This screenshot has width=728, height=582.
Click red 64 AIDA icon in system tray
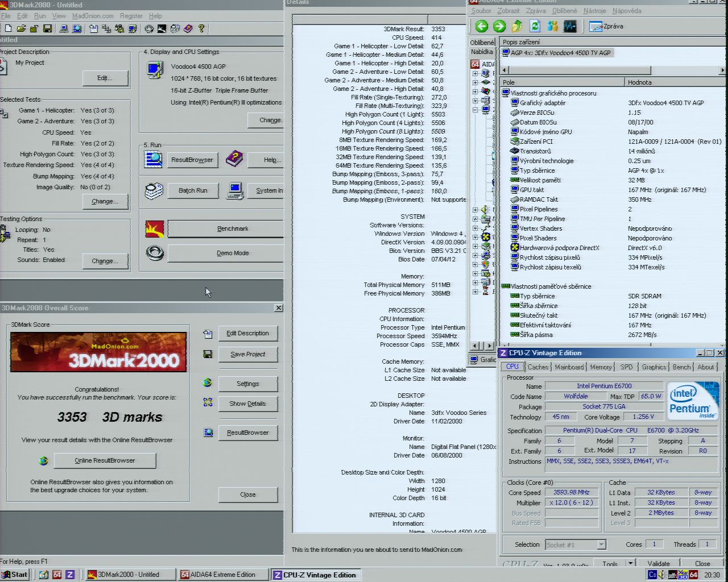coord(693,575)
